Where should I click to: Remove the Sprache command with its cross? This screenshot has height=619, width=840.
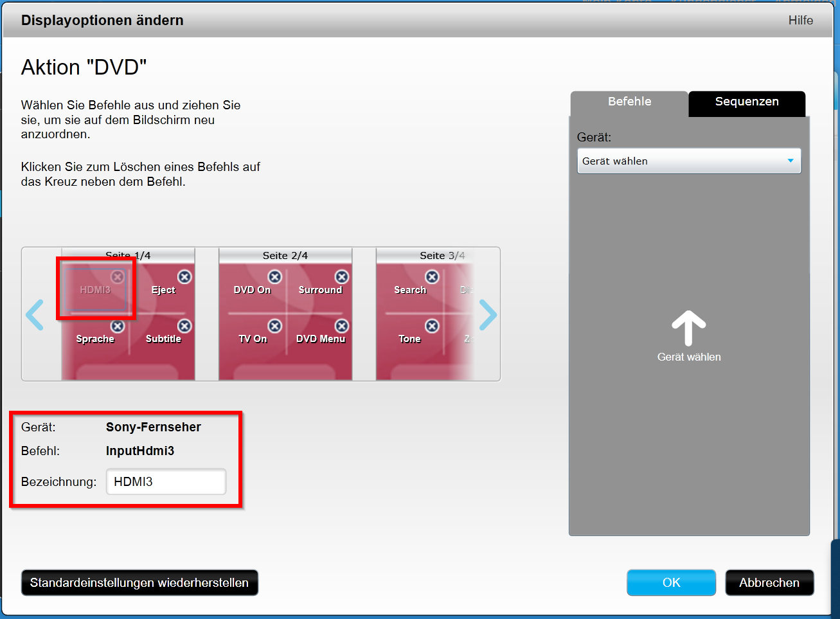(118, 326)
